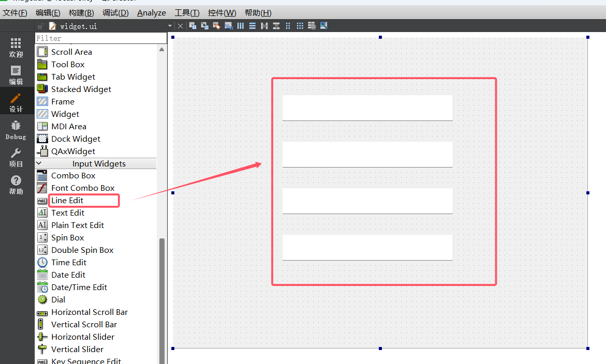Select the second line edit on the form
The width and height of the screenshot is (606, 364).
pyautogui.click(x=367, y=155)
